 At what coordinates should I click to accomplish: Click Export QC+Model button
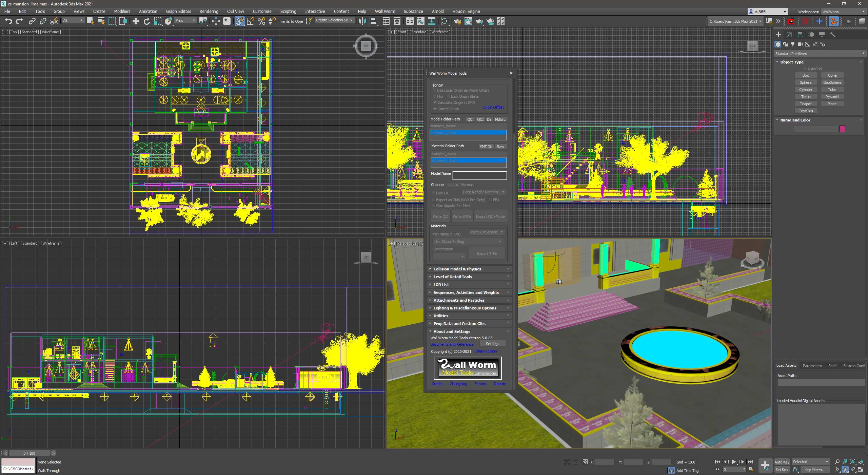coord(490,216)
